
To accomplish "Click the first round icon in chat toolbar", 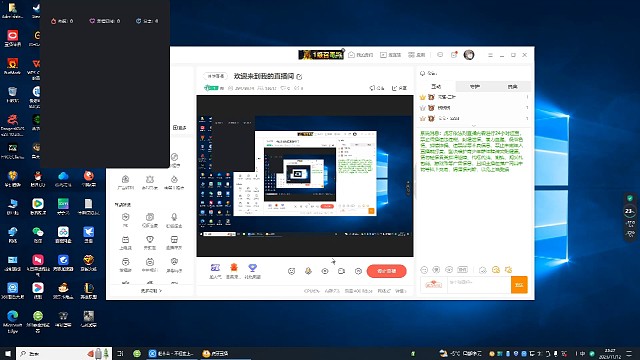I will (424, 270).
